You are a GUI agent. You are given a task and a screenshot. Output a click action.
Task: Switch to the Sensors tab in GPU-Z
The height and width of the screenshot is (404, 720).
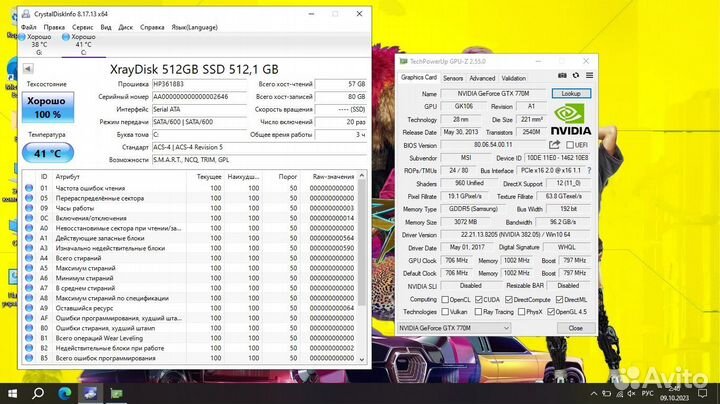point(453,78)
